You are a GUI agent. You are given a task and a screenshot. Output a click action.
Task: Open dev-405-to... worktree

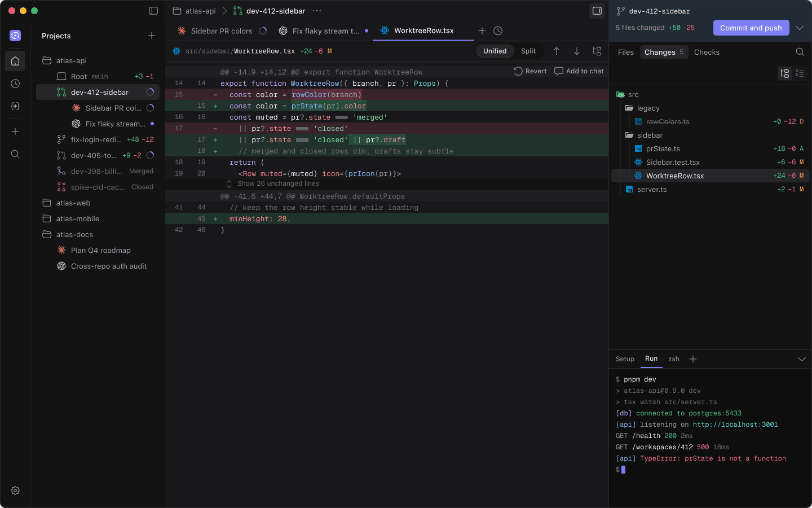point(98,155)
